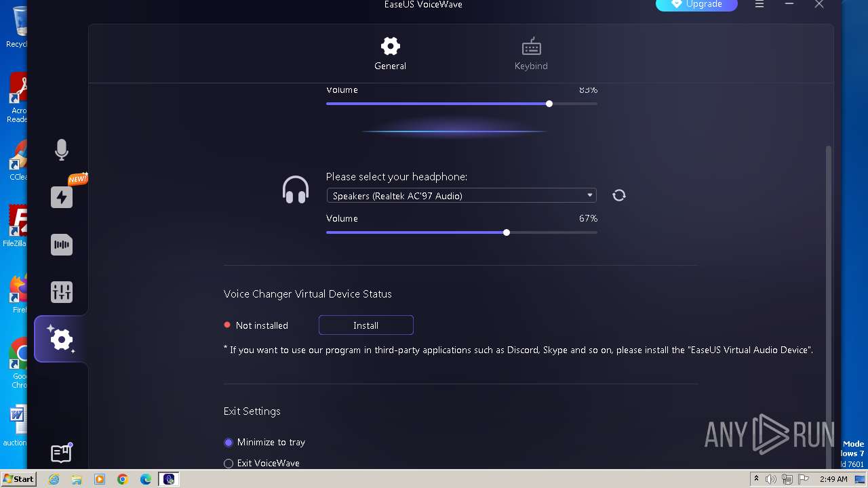Image resolution: width=868 pixels, height=488 pixels.
Task: Switch to the Keybind tab
Action: coord(531,54)
